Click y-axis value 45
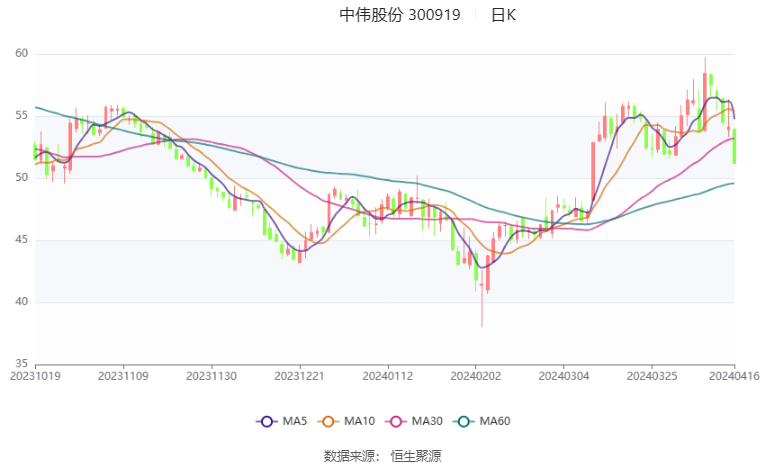 click(x=21, y=240)
